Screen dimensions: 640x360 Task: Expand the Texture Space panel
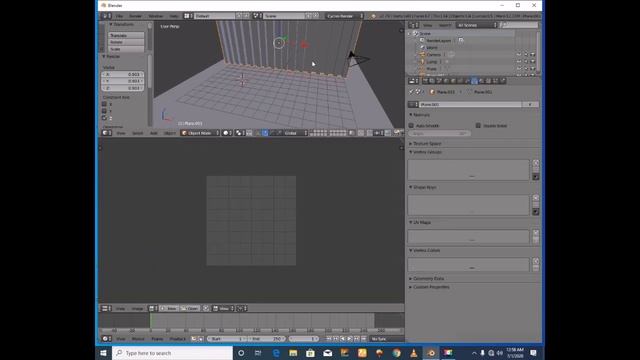[425, 144]
